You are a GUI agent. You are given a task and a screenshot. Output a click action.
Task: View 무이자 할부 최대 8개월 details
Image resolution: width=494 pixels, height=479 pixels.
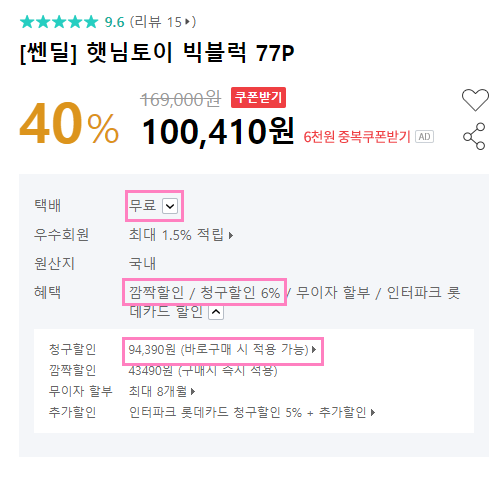[162, 391]
